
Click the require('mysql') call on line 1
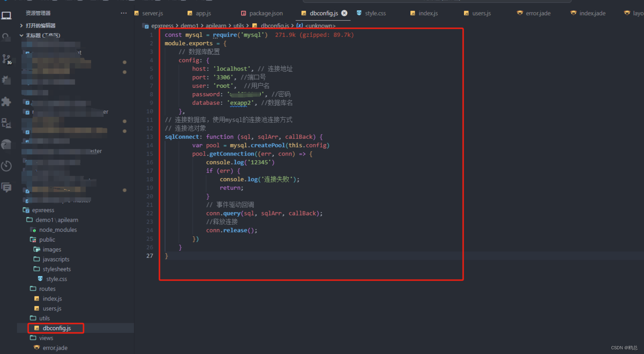click(x=240, y=35)
